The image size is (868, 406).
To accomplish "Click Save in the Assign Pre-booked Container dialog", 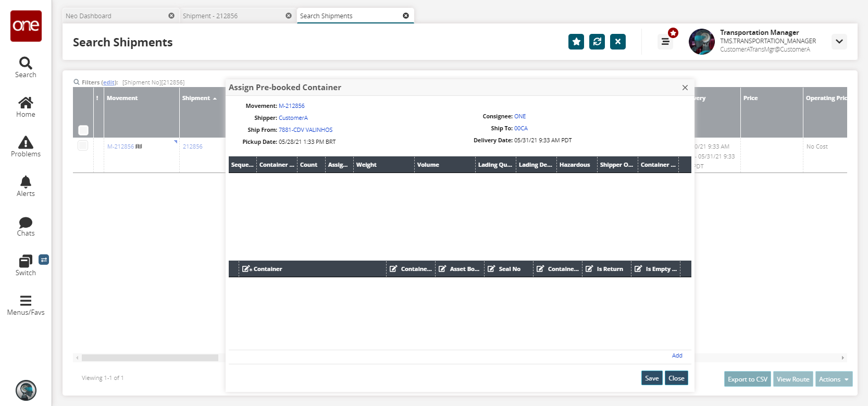I will click(x=651, y=378).
